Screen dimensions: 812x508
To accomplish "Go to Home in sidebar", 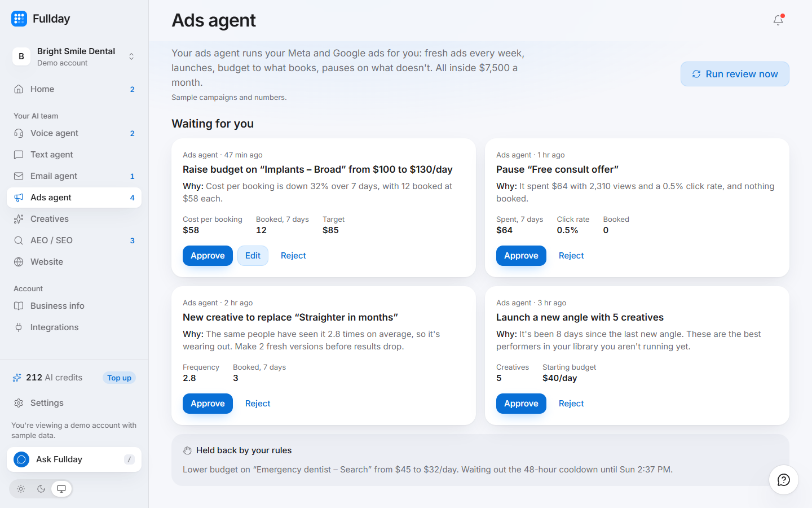I will click(x=74, y=89).
